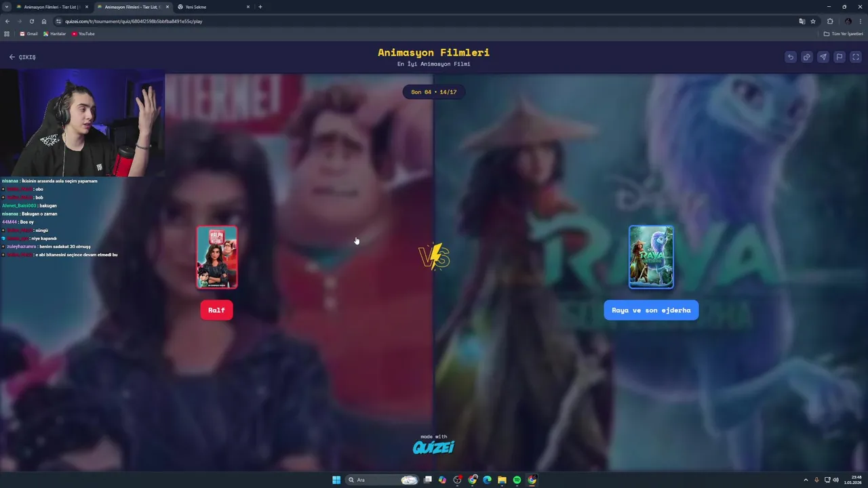The image size is (868, 488).
Task: Open Microsoft Edge from the taskbar
Action: click(x=487, y=480)
